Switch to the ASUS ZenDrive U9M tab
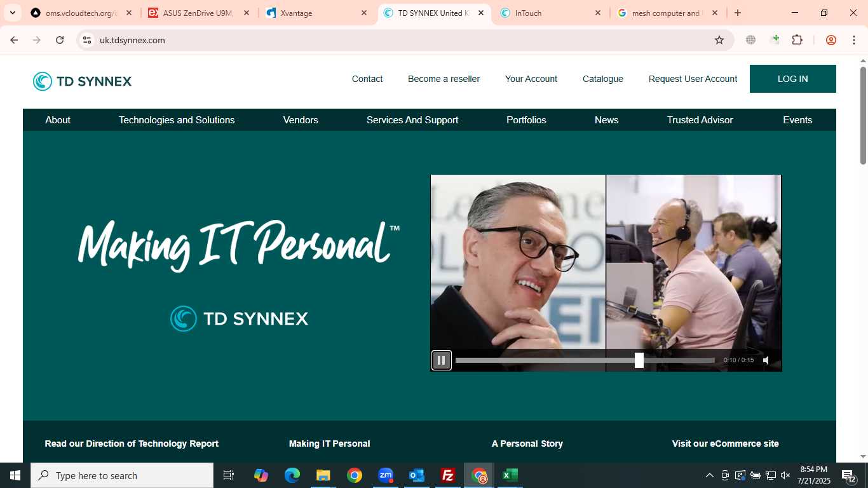 (x=198, y=13)
